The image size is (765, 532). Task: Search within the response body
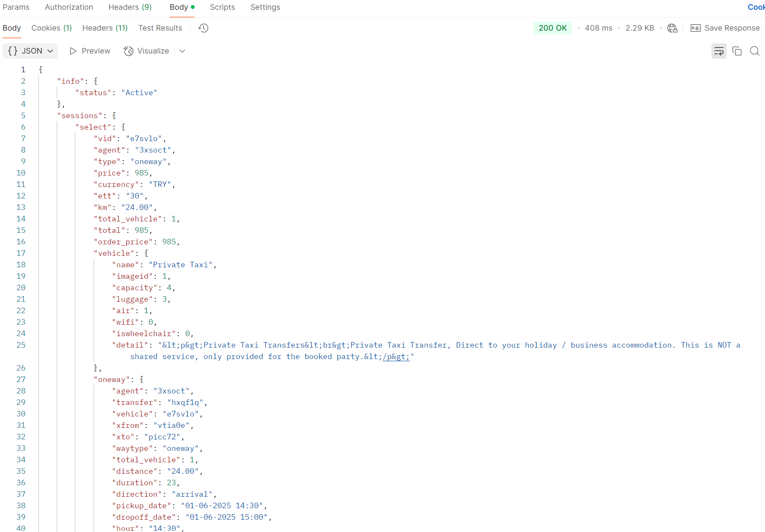(x=754, y=51)
